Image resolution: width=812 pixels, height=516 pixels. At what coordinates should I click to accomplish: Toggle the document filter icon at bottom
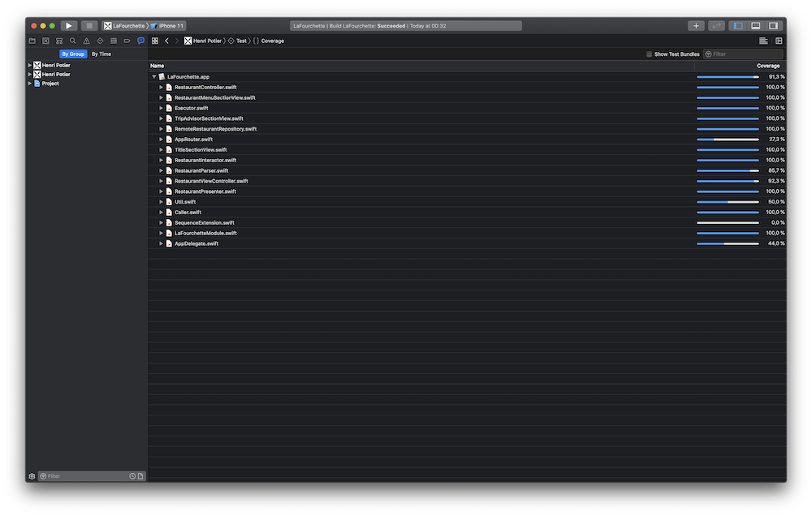pos(140,476)
